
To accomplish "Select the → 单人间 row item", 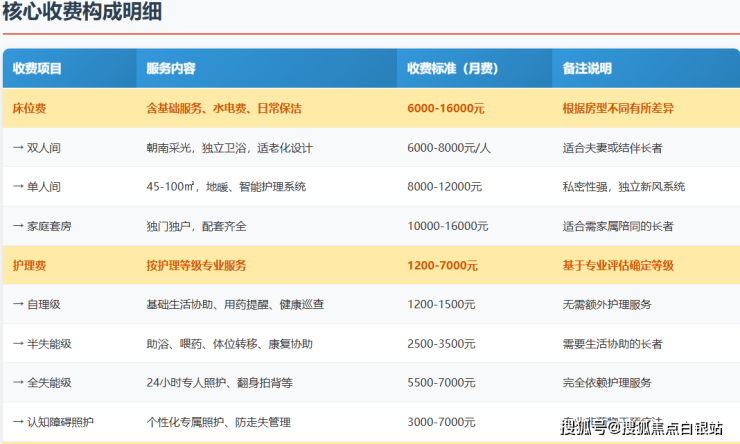I will click(40, 186).
